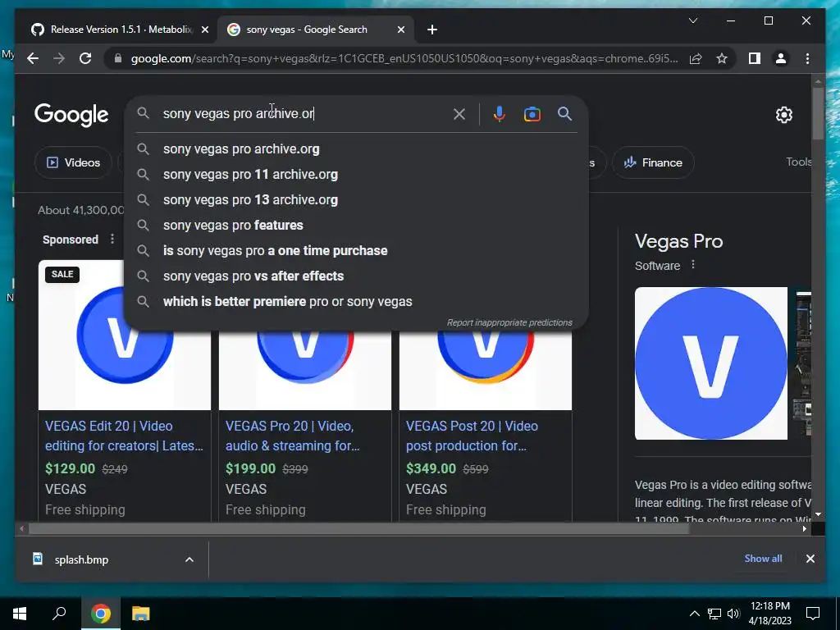Viewport: 840px width, 630px height.
Task: View site information lock icon
Action: point(118,58)
